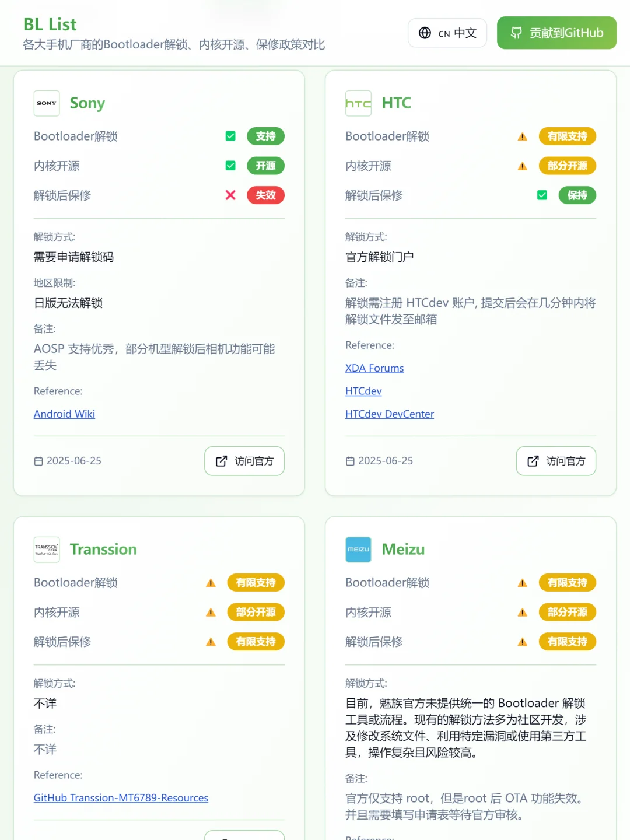Open the 贡献到GitHub button
The height and width of the screenshot is (840, 630).
pyautogui.click(x=556, y=33)
